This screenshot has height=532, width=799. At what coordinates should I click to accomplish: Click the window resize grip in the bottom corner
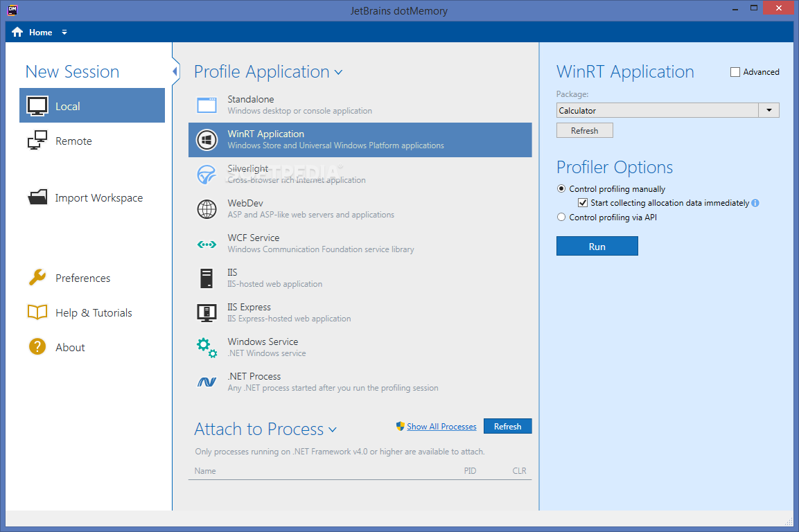[789, 522]
